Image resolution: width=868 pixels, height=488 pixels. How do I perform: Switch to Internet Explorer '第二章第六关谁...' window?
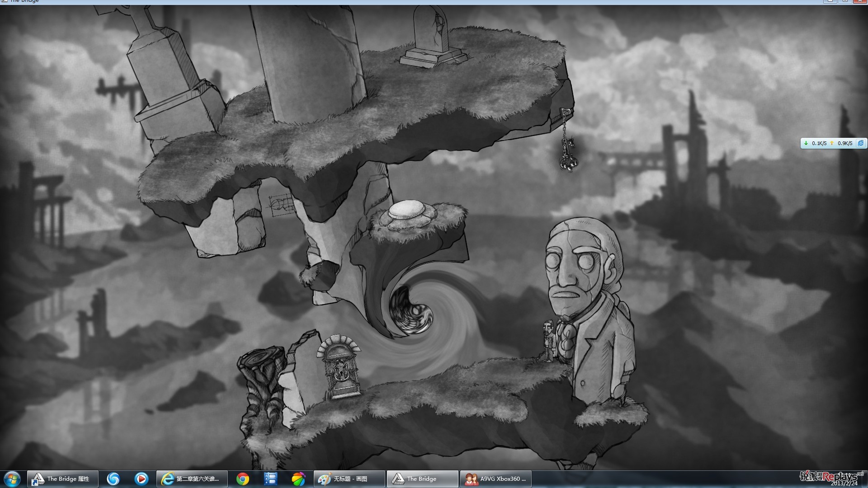tap(192, 479)
